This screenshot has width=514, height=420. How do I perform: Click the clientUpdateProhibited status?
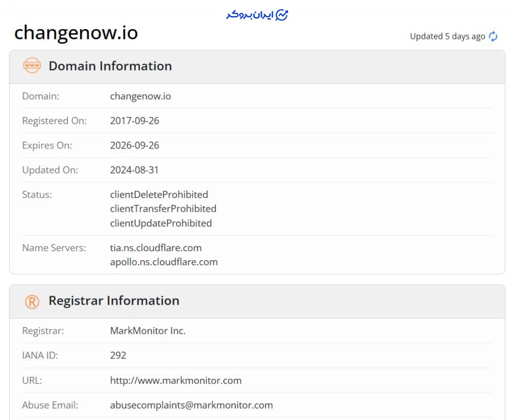pyautogui.click(x=161, y=223)
